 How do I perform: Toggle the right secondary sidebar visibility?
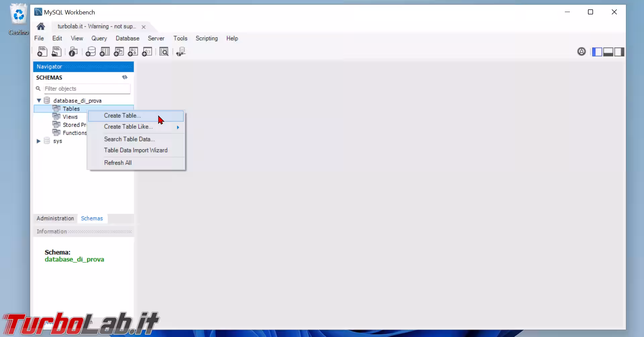pos(619,52)
